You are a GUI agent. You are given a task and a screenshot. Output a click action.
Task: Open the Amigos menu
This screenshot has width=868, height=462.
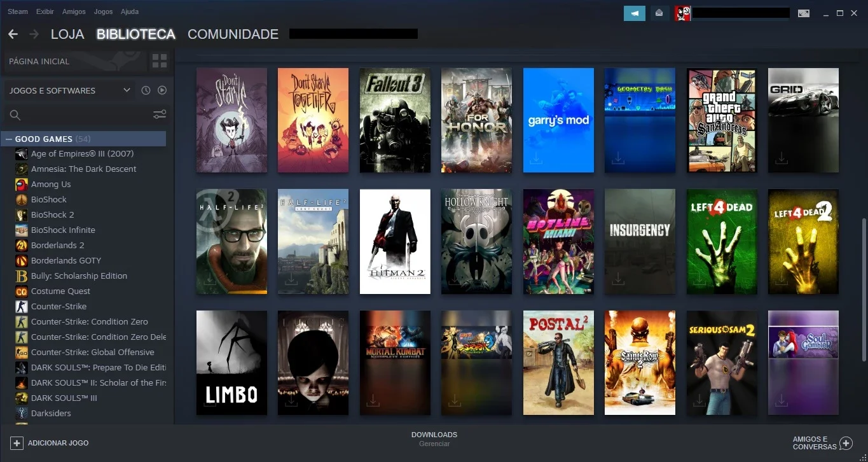(x=74, y=11)
